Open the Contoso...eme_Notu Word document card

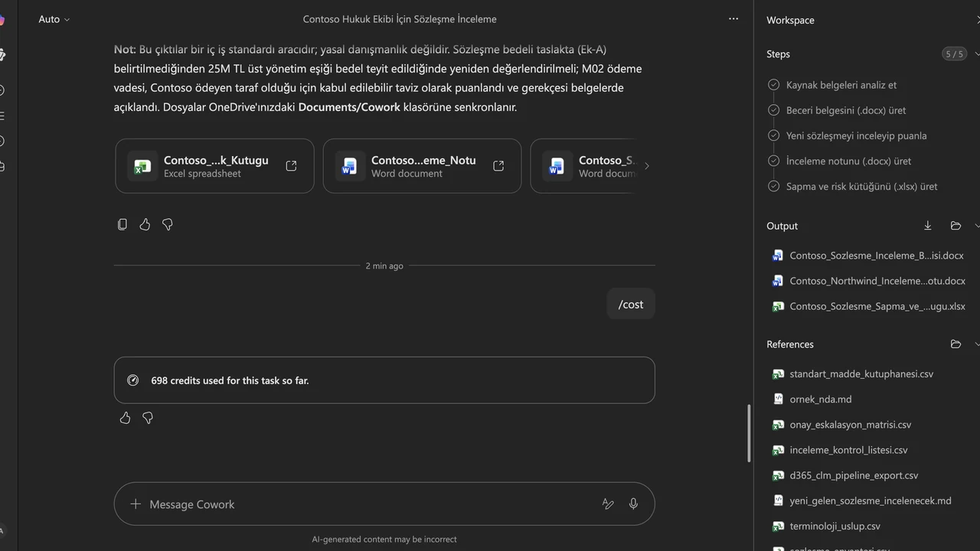point(422,166)
